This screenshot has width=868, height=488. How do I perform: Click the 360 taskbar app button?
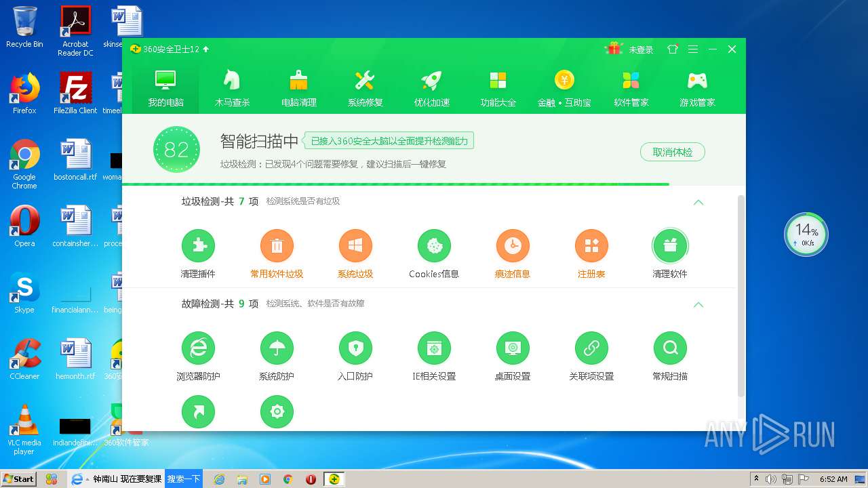tap(334, 479)
